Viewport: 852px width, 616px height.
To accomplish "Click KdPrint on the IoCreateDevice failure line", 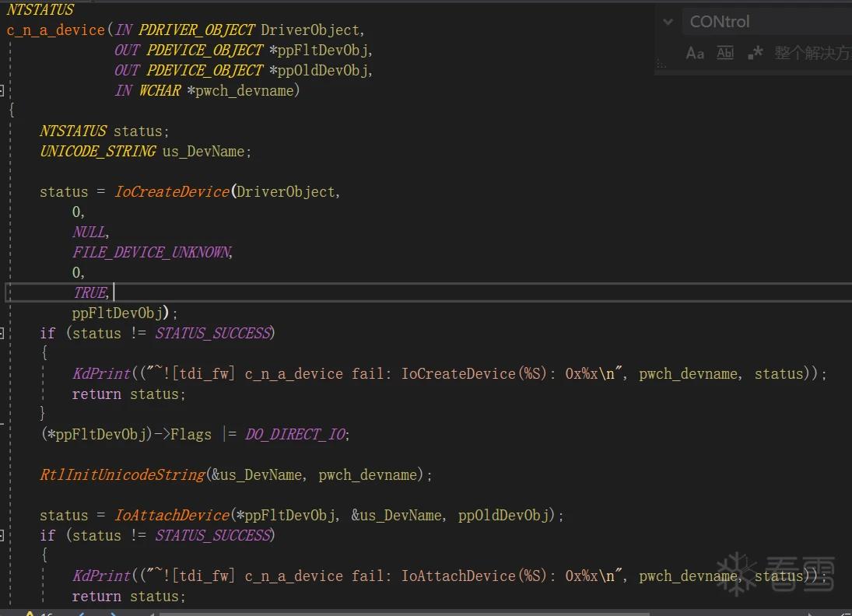I will (x=102, y=374).
